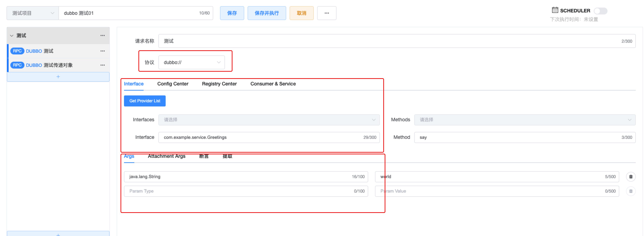Open the top toolbar ellipsis menu
644x236 pixels.
(x=326, y=13)
